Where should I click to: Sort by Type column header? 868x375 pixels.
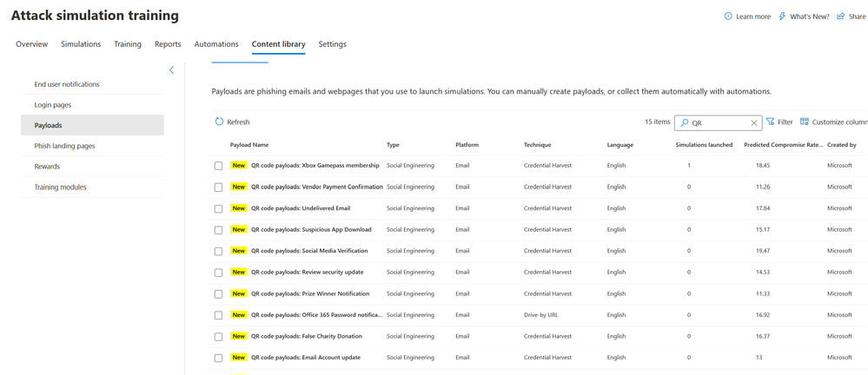[393, 145]
